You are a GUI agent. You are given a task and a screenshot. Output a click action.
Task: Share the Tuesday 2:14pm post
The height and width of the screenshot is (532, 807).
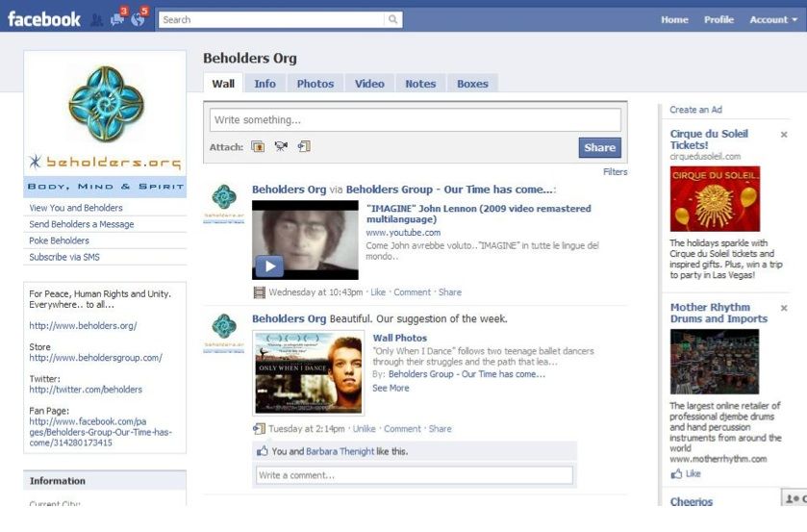(x=440, y=428)
